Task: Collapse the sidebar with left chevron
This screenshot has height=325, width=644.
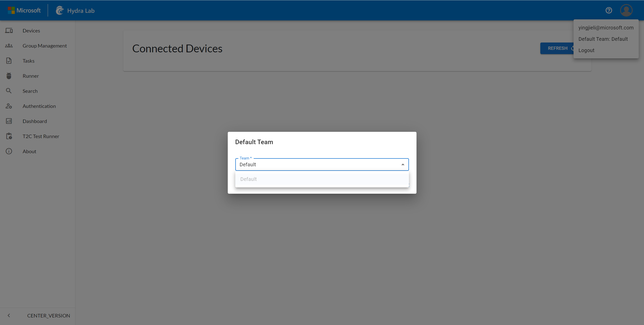Action: [x=9, y=315]
